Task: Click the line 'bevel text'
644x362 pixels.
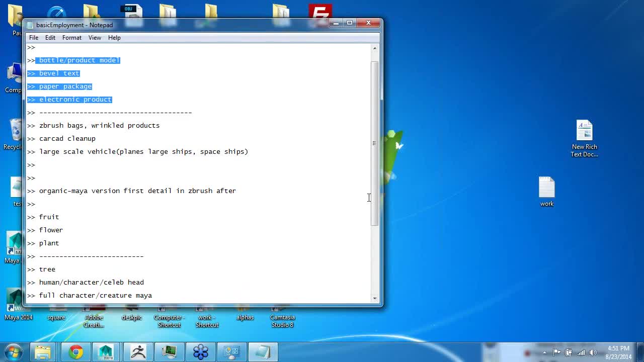Action: click(x=59, y=73)
